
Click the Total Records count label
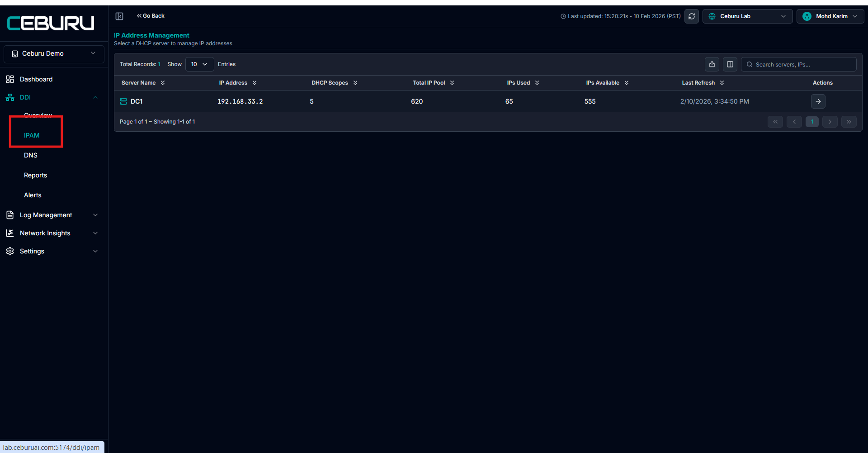[x=140, y=64]
